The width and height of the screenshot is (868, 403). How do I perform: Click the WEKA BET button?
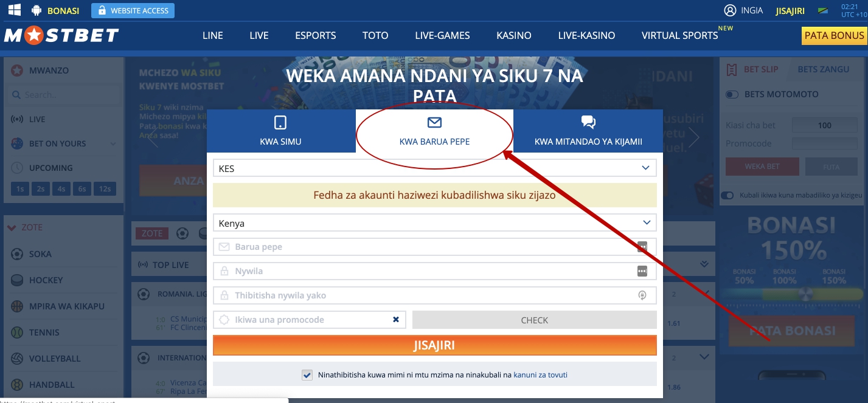click(762, 167)
